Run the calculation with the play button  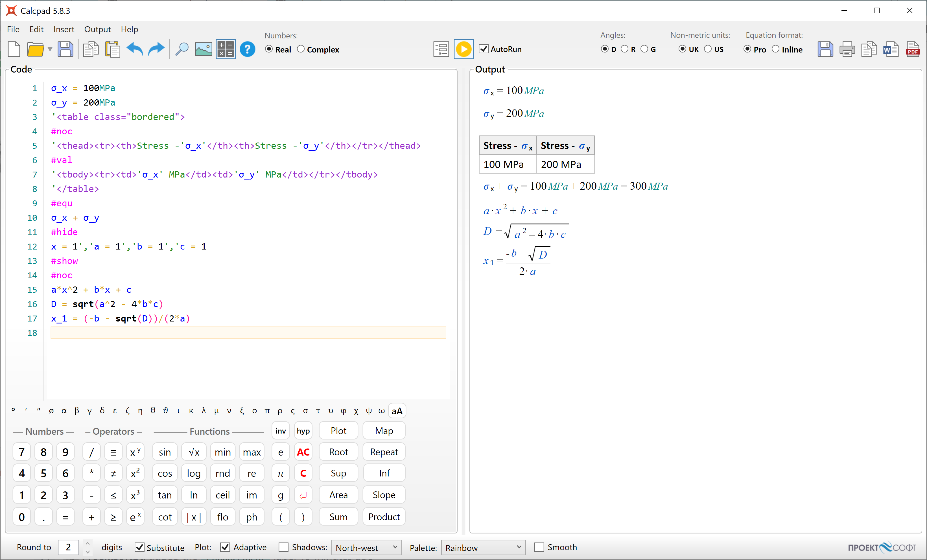pos(464,49)
